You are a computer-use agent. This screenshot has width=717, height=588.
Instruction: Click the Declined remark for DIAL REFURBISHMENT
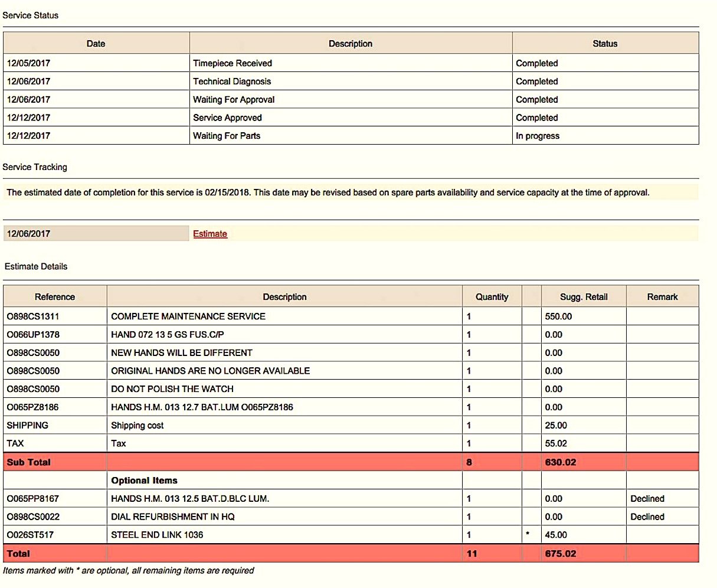click(647, 517)
